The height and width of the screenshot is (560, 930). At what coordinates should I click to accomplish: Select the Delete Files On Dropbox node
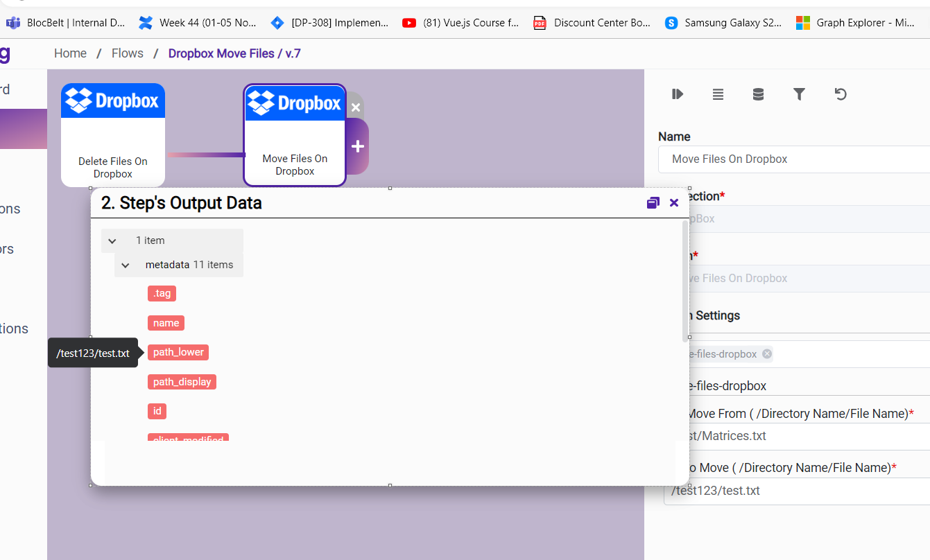113,135
